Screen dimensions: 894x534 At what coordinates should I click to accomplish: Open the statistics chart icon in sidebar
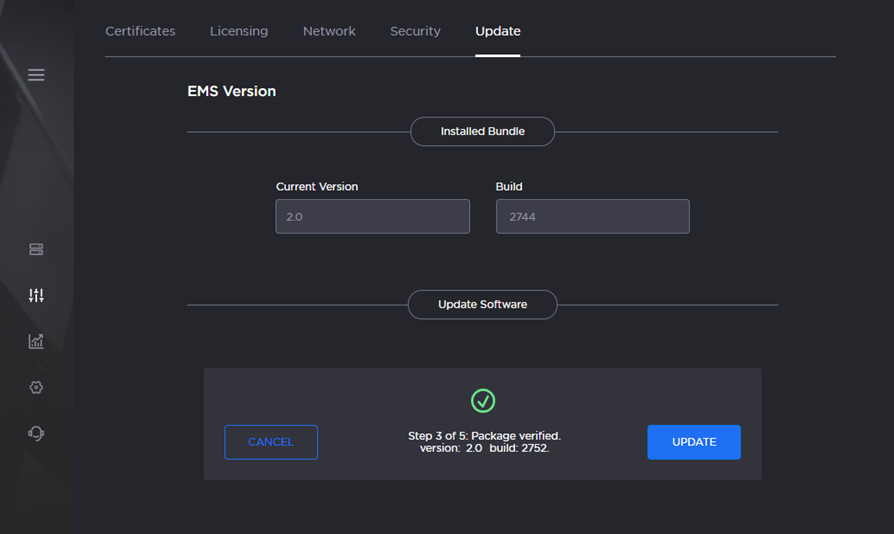click(36, 341)
